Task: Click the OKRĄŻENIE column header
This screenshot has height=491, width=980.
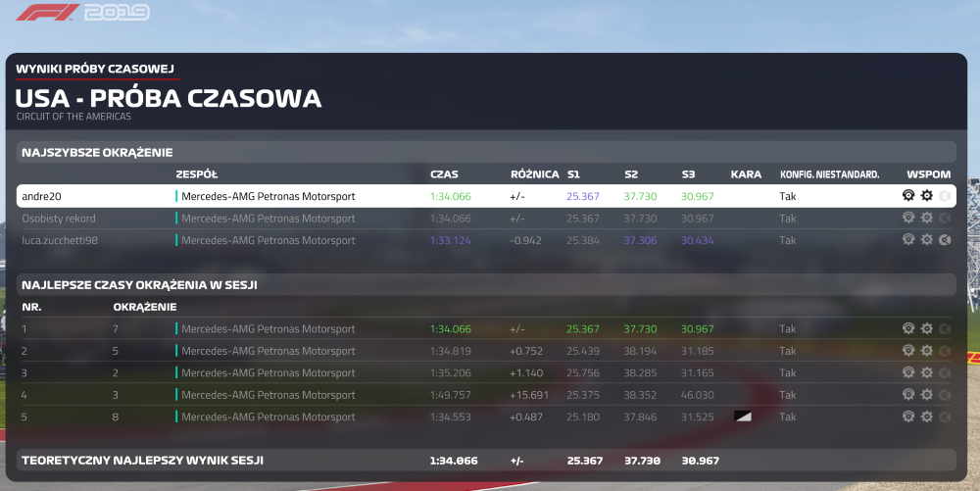Action: tap(145, 307)
